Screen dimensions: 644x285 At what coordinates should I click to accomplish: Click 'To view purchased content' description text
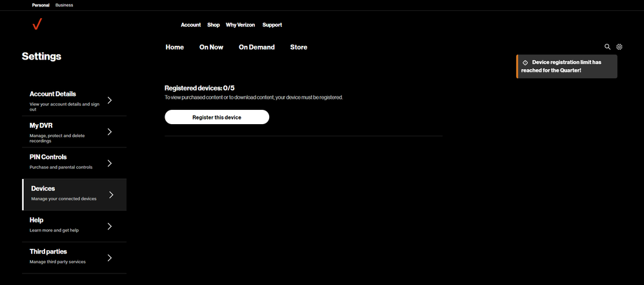click(x=254, y=98)
